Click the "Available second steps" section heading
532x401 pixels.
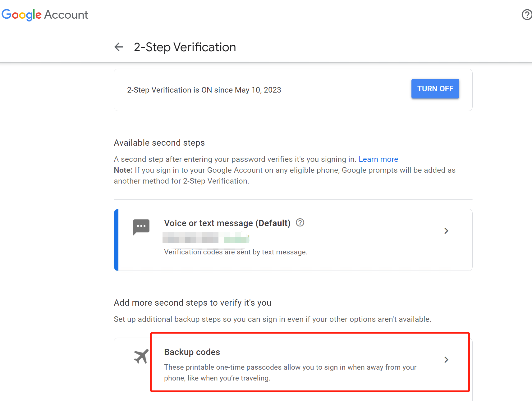tap(159, 143)
